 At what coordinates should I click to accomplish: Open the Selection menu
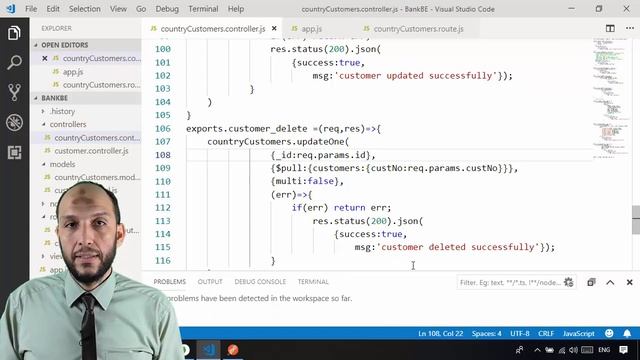click(84, 9)
